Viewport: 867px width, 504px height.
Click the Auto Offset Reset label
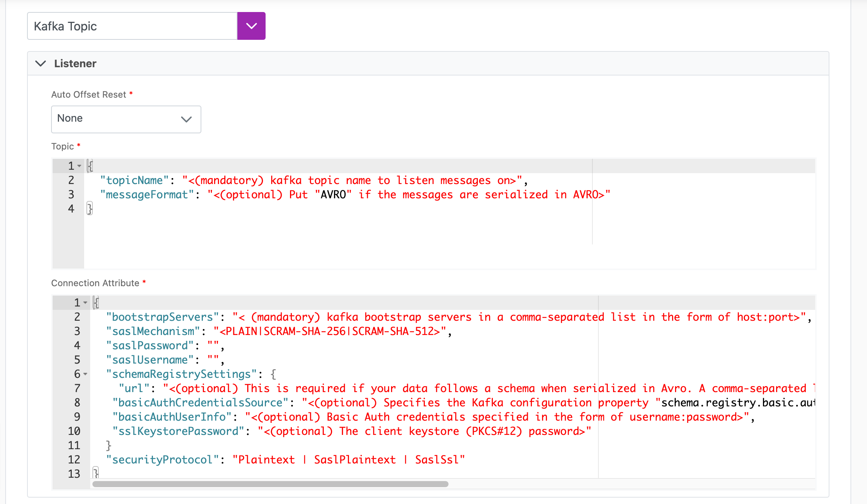[89, 95]
